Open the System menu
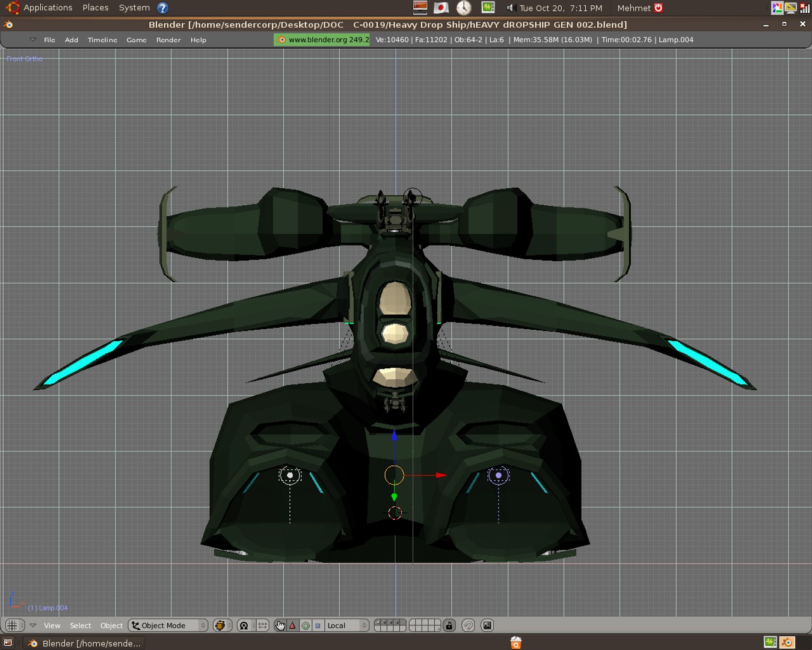The image size is (812, 650). (x=134, y=8)
